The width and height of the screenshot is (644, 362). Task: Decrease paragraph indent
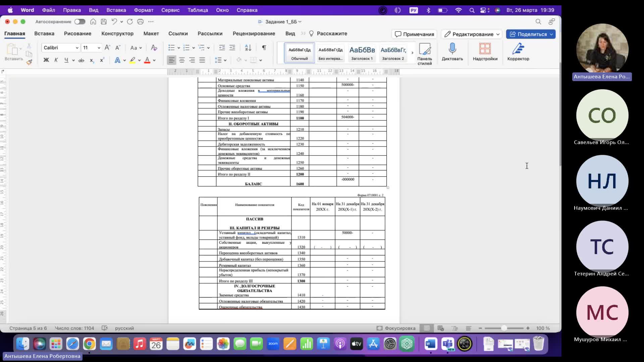coord(222,48)
